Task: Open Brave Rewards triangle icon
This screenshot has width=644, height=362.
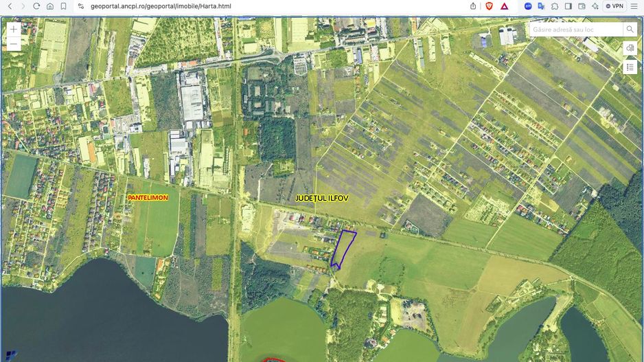Action: [x=505, y=6]
